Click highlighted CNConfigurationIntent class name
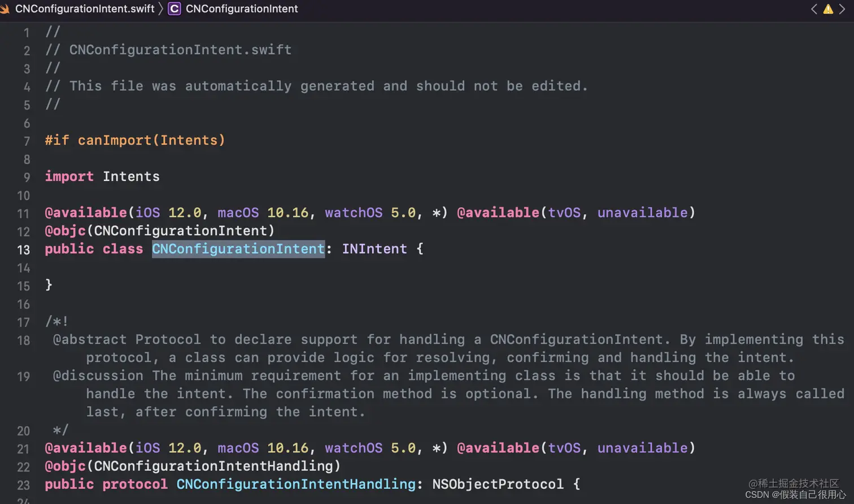854x504 pixels. click(238, 249)
